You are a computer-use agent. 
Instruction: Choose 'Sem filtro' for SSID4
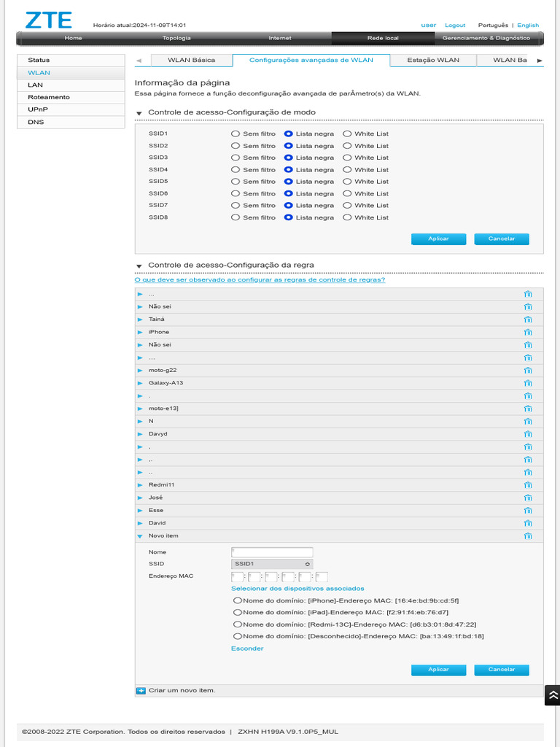pyautogui.click(x=236, y=169)
